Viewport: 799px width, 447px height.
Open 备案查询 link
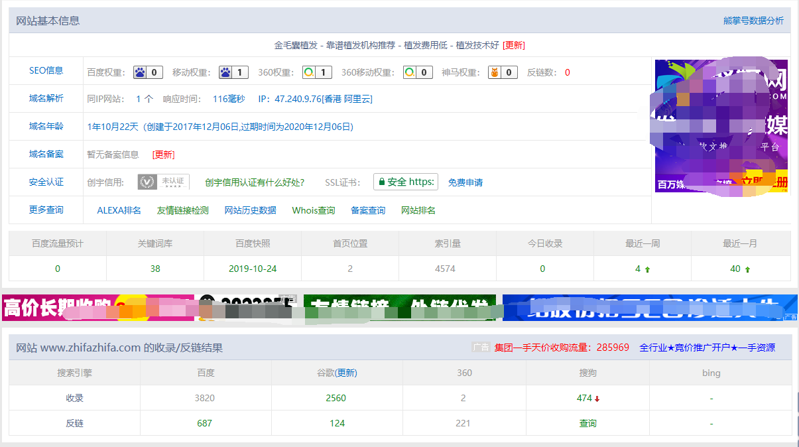(368, 211)
